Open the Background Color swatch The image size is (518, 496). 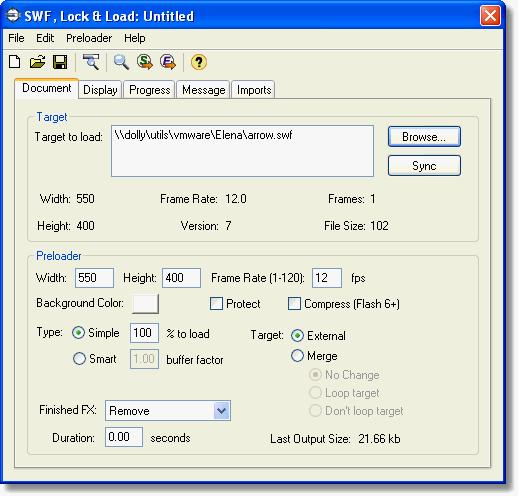pos(145,304)
